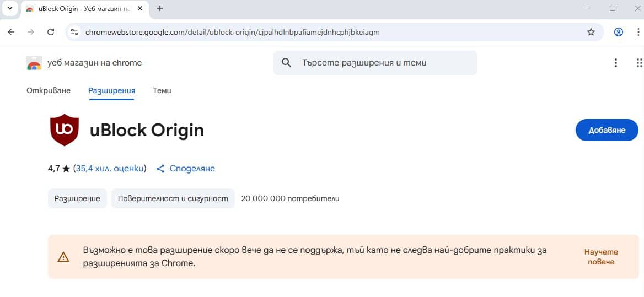
Task: Open a new tab with the plus button
Action: coord(160,8)
